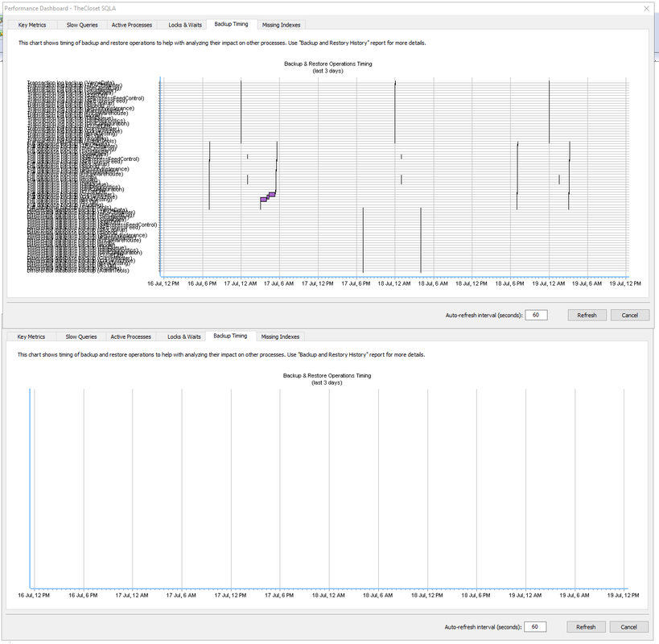The width and height of the screenshot is (659, 644).
Task: Open Active Processes tab in upper dashboard
Action: click(x=131, y=25)
